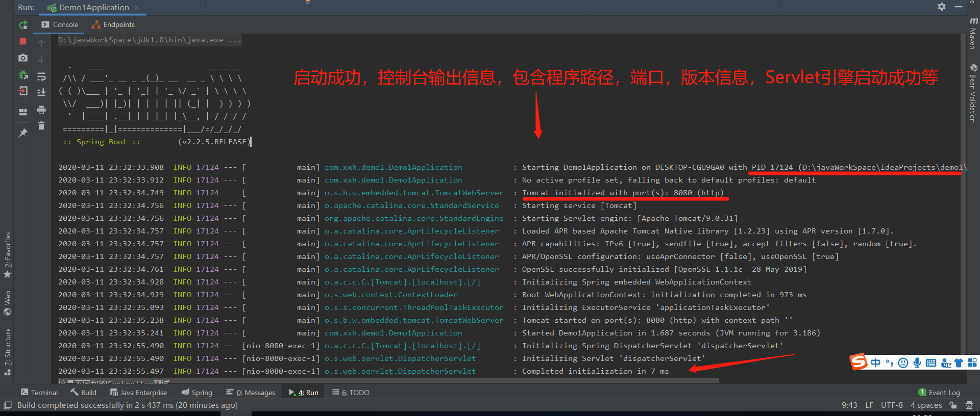Toggle Chinese/English mode on Sogou bar
This screenshot has width=980, height=416.
[876, 363]
